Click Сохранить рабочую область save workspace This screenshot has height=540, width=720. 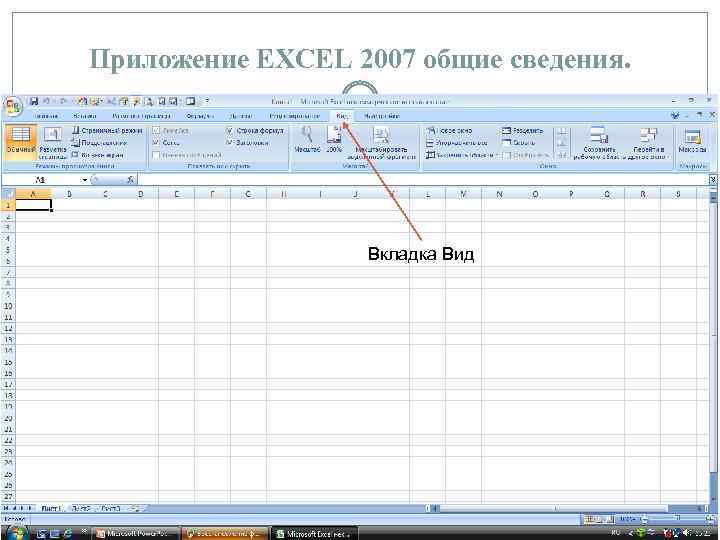pyautogui.click(x=599, y=143)
